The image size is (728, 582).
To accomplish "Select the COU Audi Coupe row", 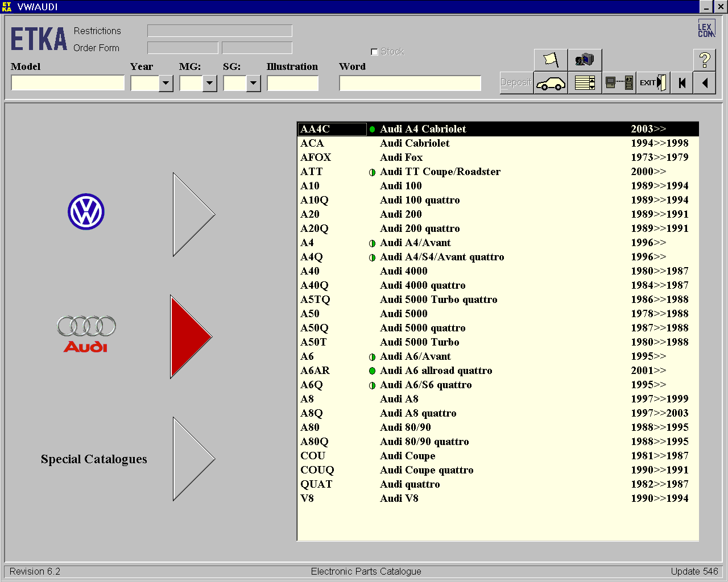I will (x=498, y=456).
